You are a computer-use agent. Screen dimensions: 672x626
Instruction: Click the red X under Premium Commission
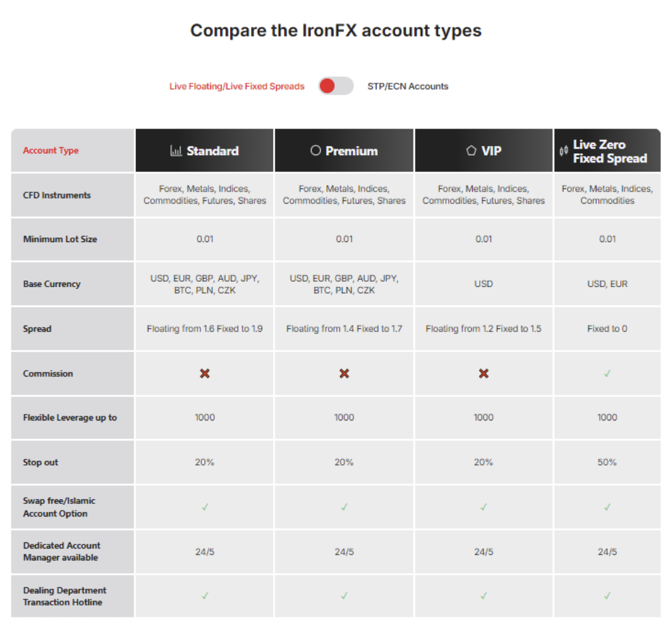tap(344, 373)
